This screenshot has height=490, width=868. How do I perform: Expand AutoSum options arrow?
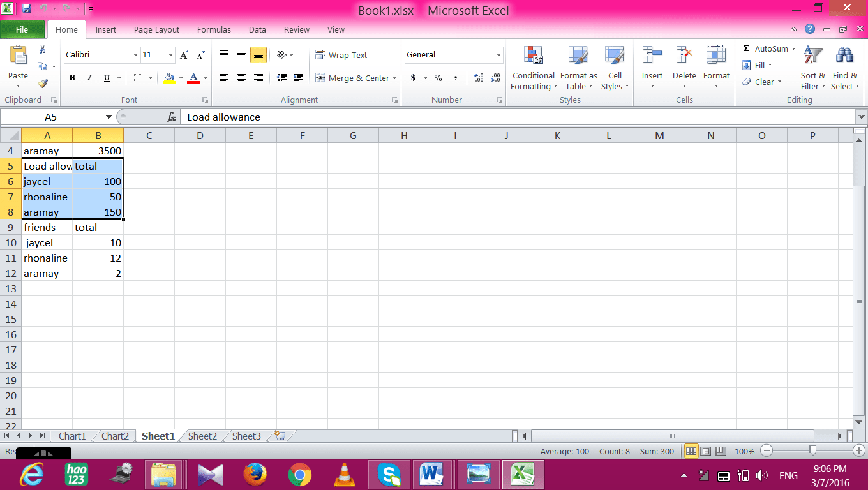[793, 49]
